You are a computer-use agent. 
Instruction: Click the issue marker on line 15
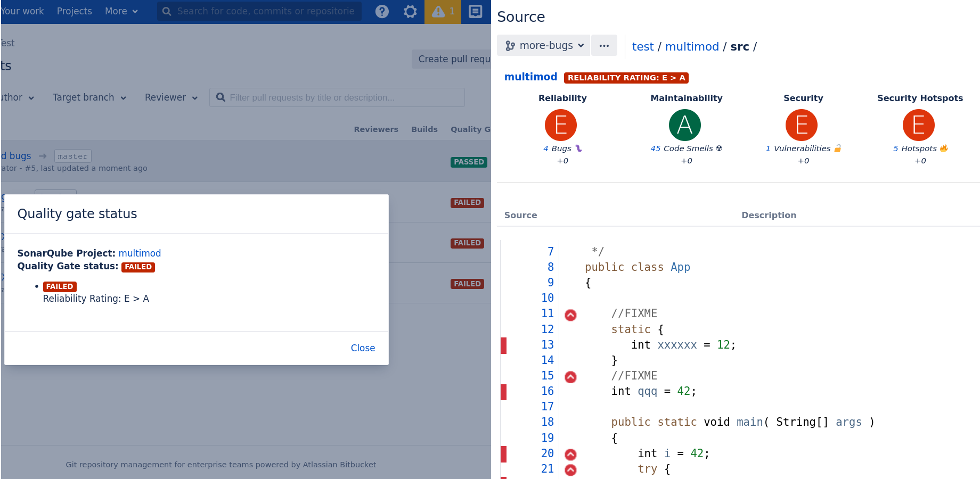pos(570,377)
